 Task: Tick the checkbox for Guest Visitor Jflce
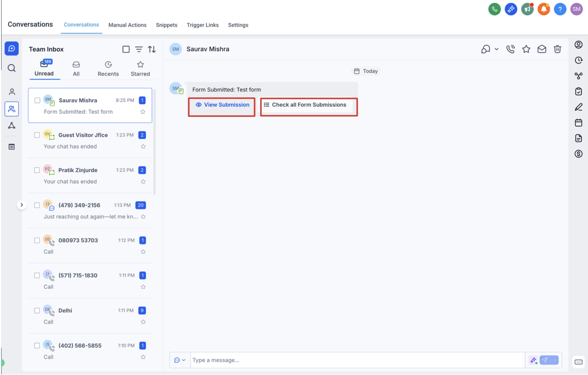pyautogui.click(x=37, y=135)
